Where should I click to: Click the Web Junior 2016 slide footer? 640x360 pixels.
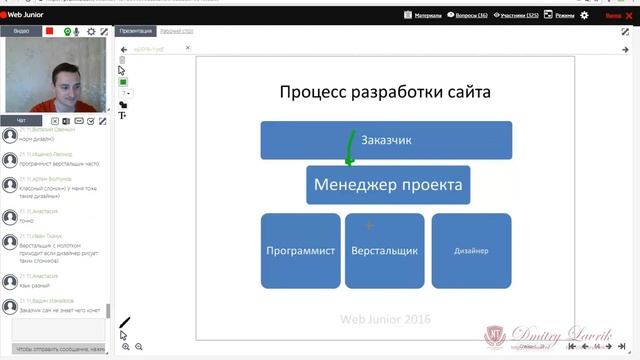coord(385,319)
